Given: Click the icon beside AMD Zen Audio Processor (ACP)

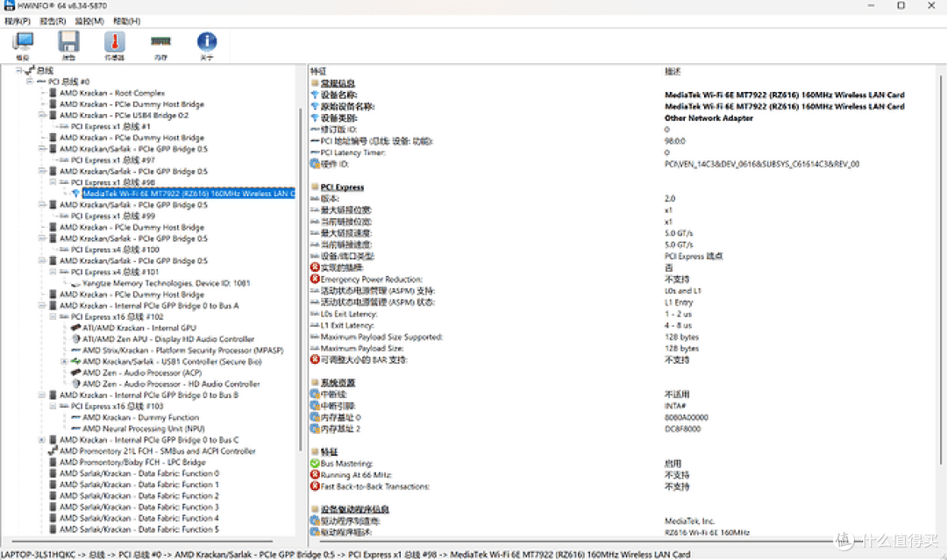Looking at the screenshot, I should tap(76, 372).
